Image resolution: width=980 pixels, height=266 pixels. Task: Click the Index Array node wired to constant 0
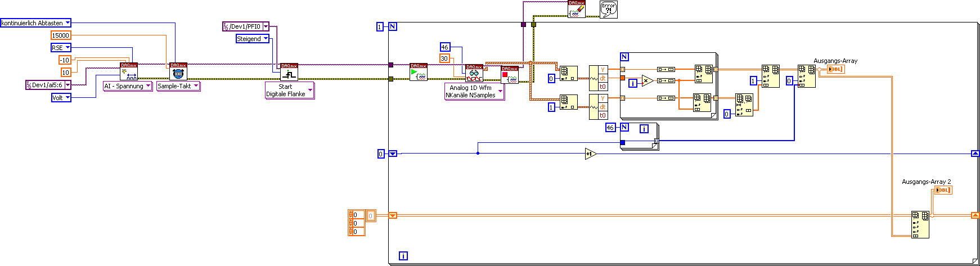click(568, 74)
